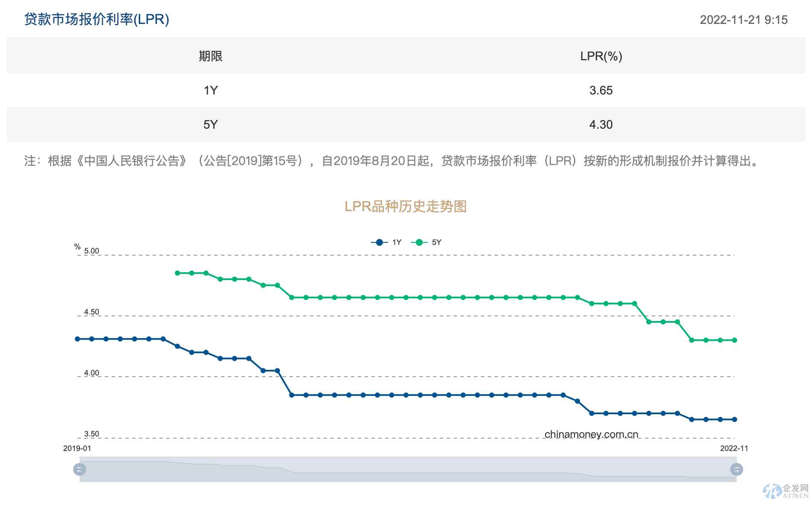Click the right data zoom handle

click(736, 469)
